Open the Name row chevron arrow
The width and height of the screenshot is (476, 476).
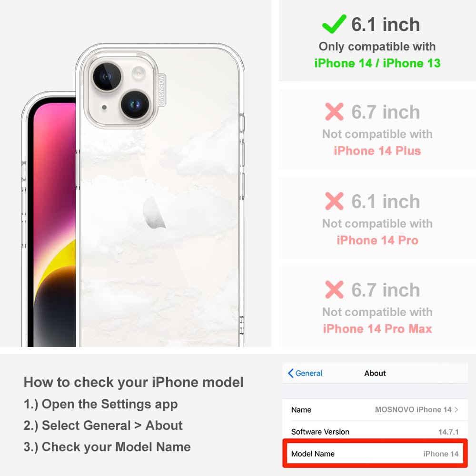pyautogui.click(x=456, y=409)
